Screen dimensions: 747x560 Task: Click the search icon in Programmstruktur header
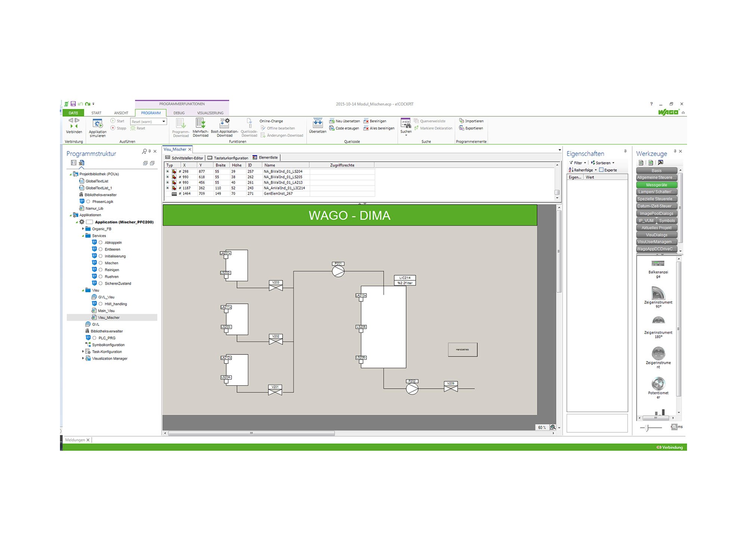(x=144, y=152)
